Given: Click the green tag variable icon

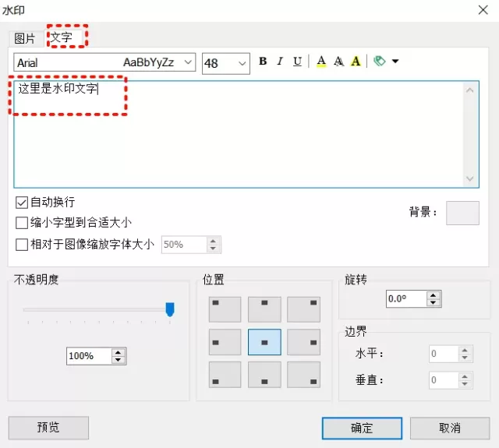Looking at the screenshot, I should click(380, 61).
